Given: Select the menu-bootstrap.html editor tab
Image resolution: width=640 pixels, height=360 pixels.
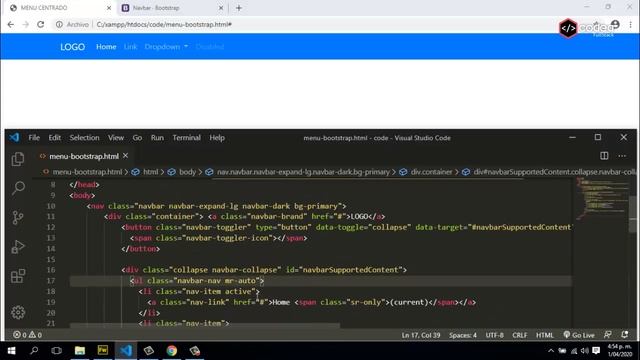Looking at the screenshot, I should coord(84,156).
